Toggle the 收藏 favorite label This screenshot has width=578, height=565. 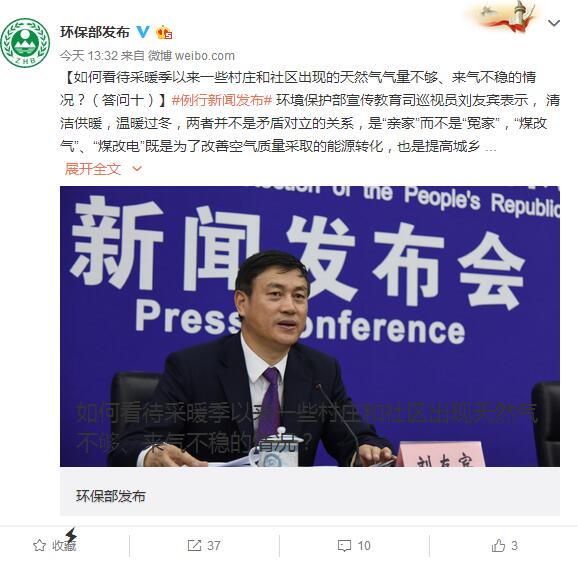(64, 546)
